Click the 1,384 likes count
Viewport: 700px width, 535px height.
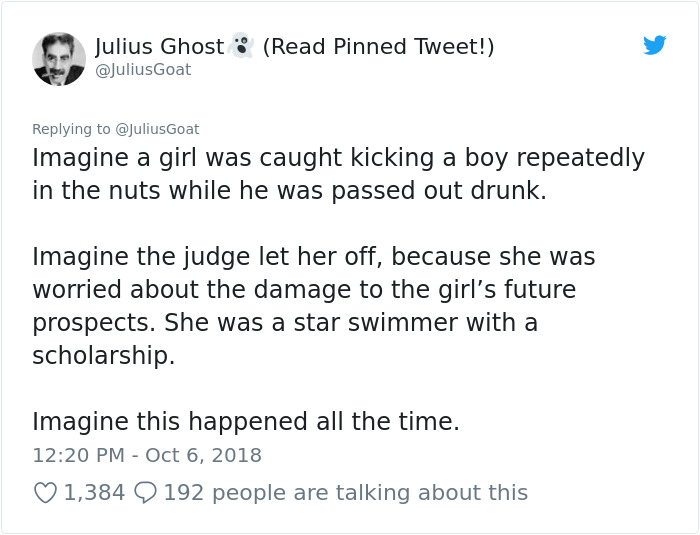[x=94, y=492]
